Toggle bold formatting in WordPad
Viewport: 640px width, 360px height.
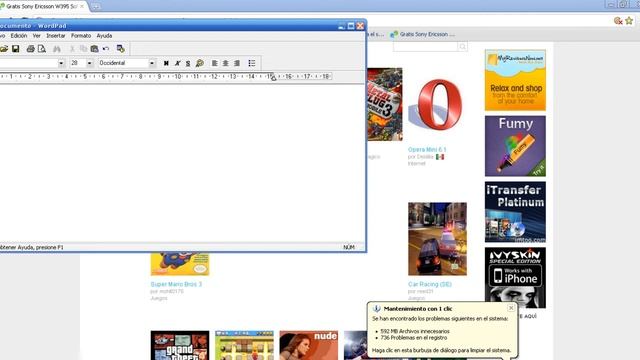tap(166, 63)
